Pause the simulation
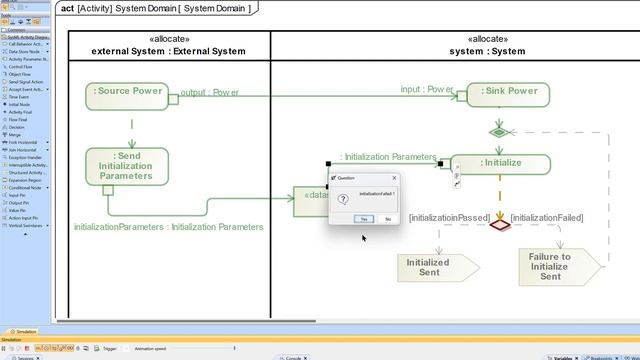The width and height of the screenshot is (640, 360). click(4, 349)
